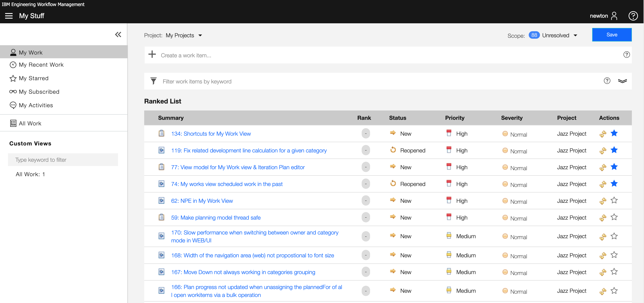Expand advanced filter options chevron

tap(622, 81)
